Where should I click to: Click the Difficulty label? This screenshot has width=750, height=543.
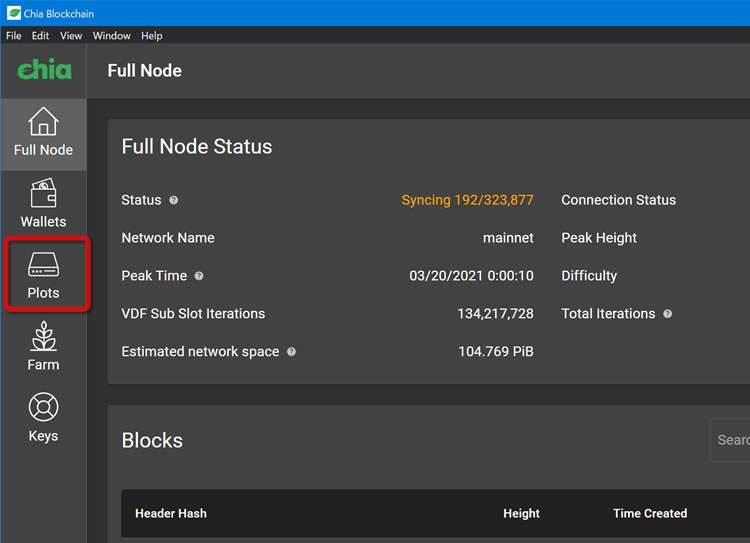coord(589,276)
